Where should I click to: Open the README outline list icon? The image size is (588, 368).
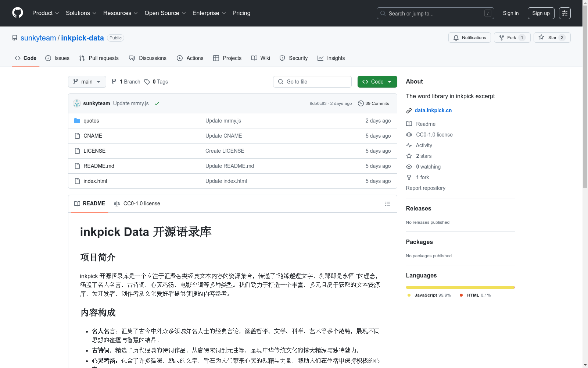[387, 204]
